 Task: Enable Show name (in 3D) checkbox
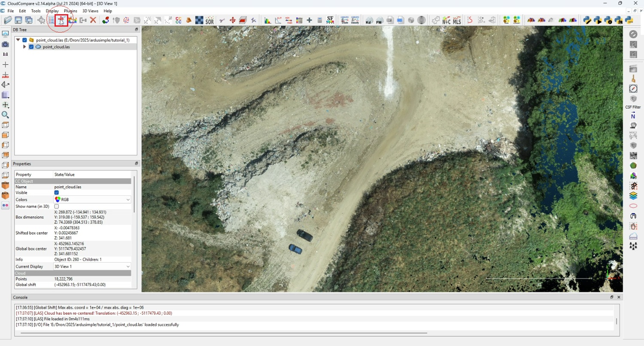pos(57,206)
